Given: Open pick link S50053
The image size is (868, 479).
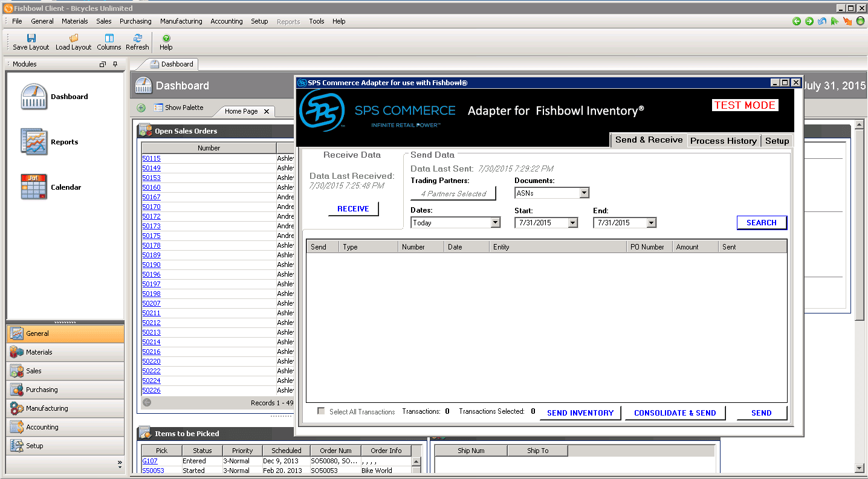Looking at the screenshot, I should 153,471.
